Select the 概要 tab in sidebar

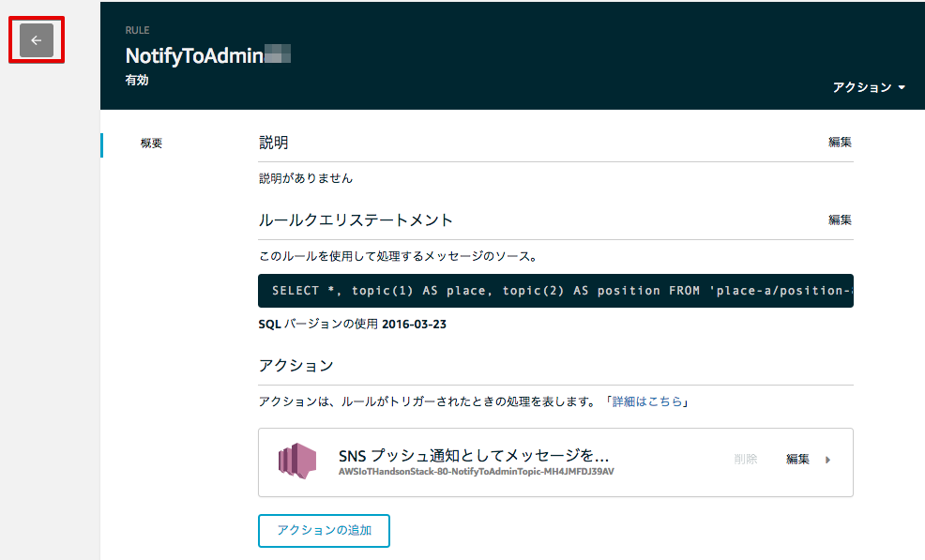[151, 144]
